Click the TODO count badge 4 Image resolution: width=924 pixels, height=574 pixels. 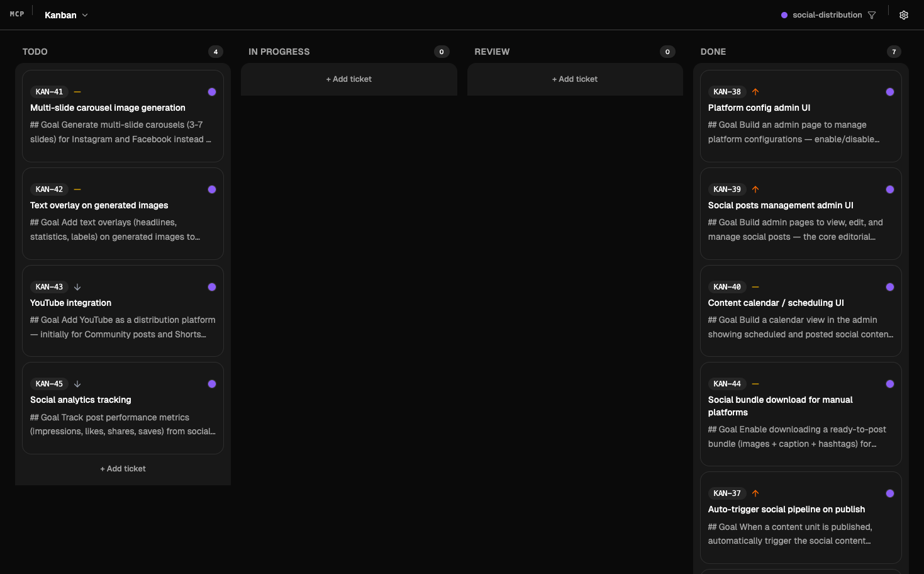pos(216,52)
